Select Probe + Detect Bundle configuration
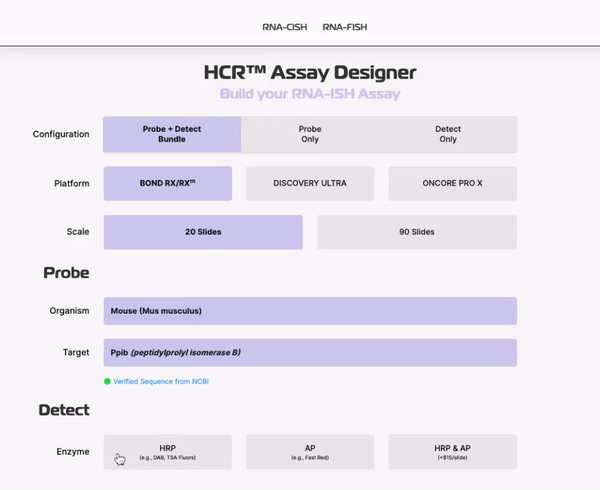Image resolution: width=600 pixels, height=490 pixels. click(172, 134)
